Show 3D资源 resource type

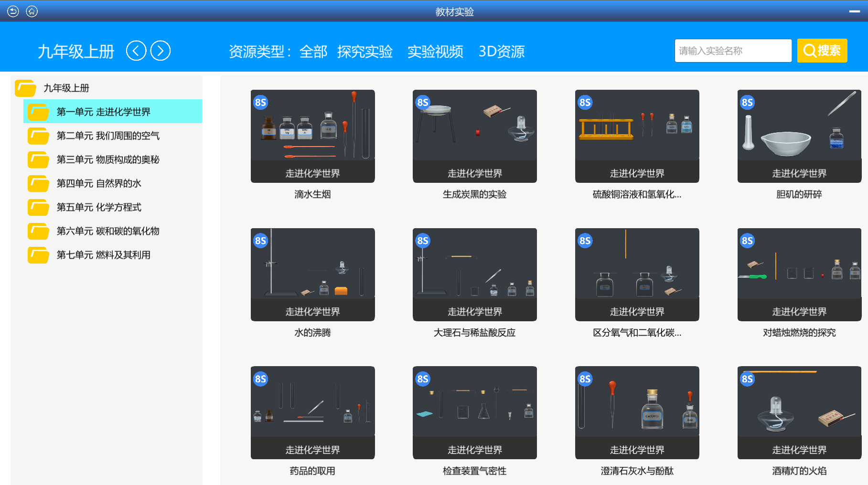(502, 51)
